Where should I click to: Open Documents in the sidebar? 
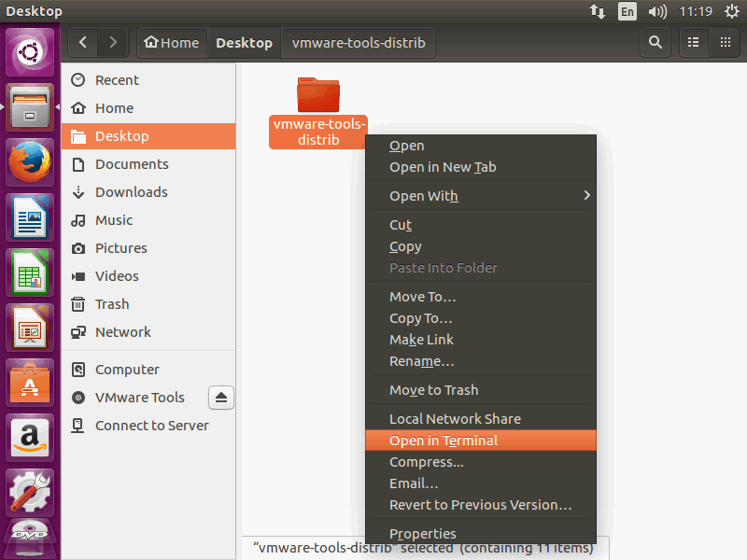(x=148, y=164)
